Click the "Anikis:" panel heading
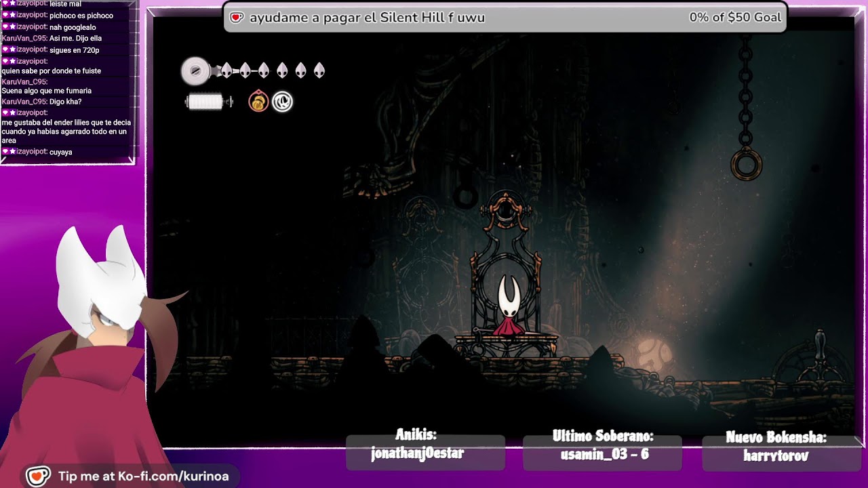 tap(416, 435)
